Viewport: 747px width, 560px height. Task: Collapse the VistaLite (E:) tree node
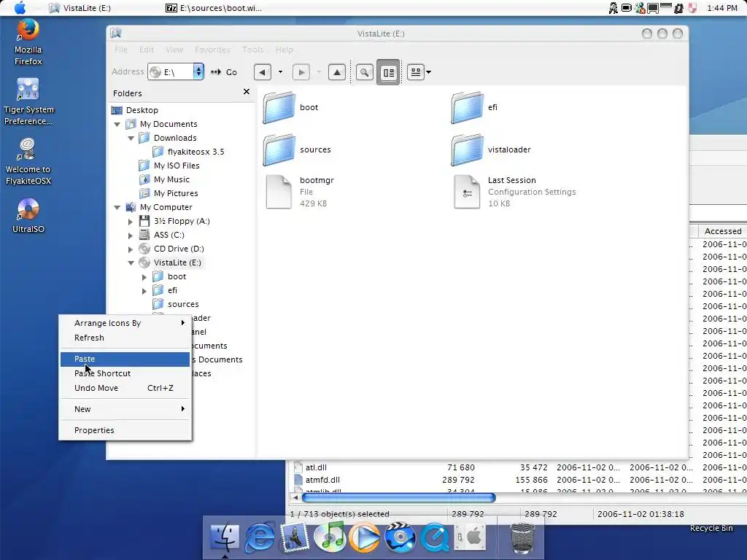click(x=131, y=262)
